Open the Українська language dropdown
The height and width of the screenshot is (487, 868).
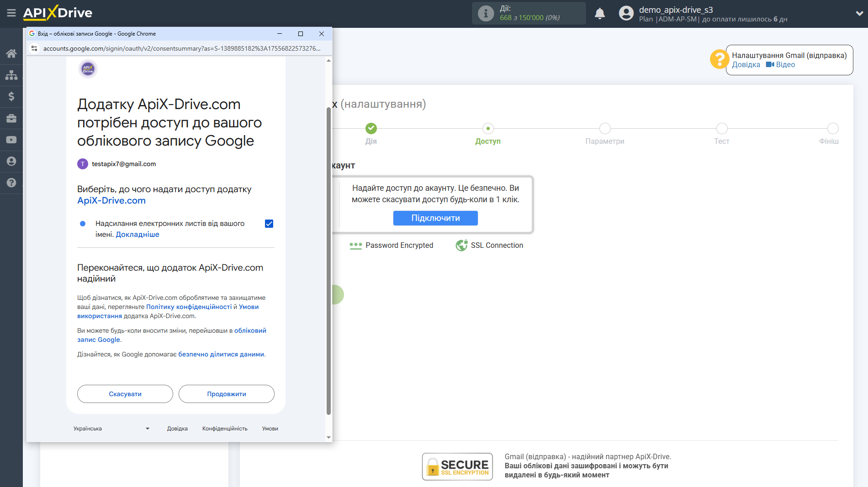111,429
